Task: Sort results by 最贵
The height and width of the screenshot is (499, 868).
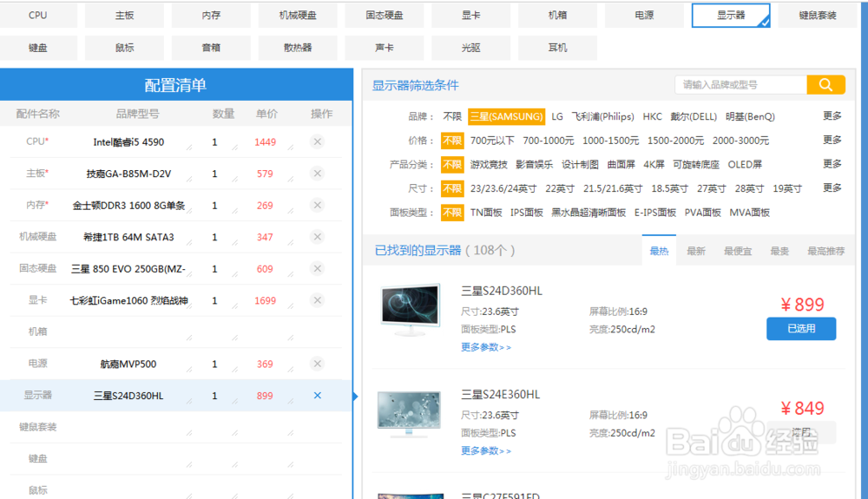Action: click(779, 251)
